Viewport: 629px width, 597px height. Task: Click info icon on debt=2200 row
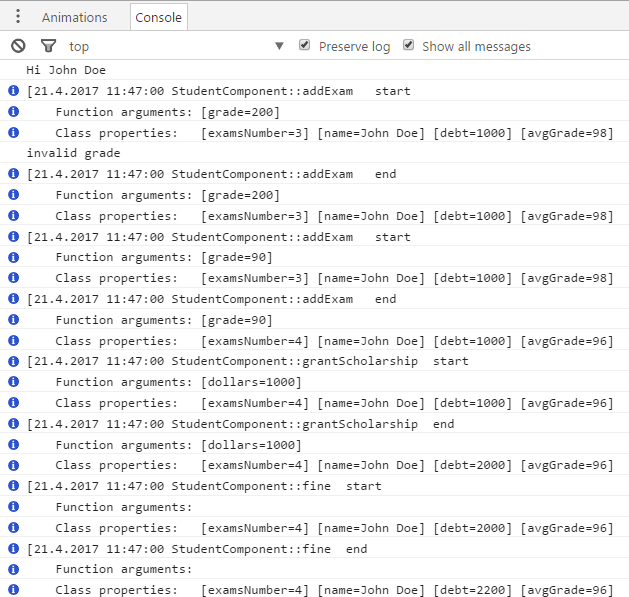14,589
